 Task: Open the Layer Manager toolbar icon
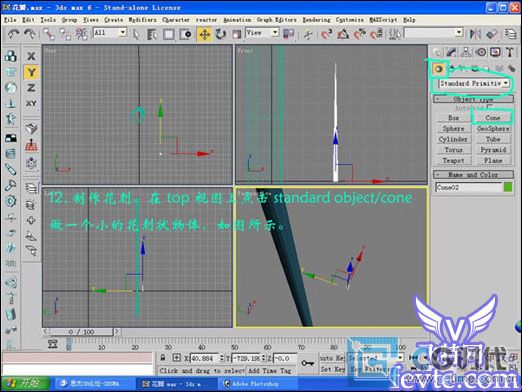pos(510,34)
